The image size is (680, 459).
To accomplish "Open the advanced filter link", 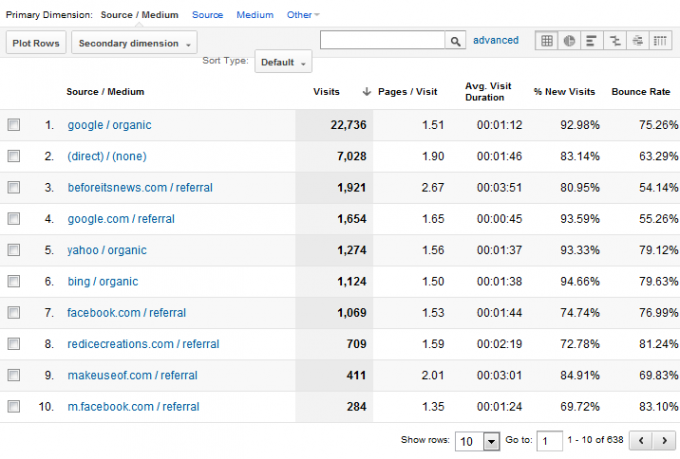I will [x=496, y=40].
